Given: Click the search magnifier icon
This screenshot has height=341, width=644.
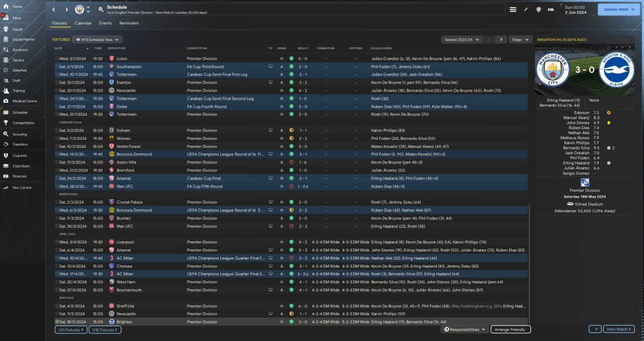Looking at the screenshot, I should coord(101,10).
